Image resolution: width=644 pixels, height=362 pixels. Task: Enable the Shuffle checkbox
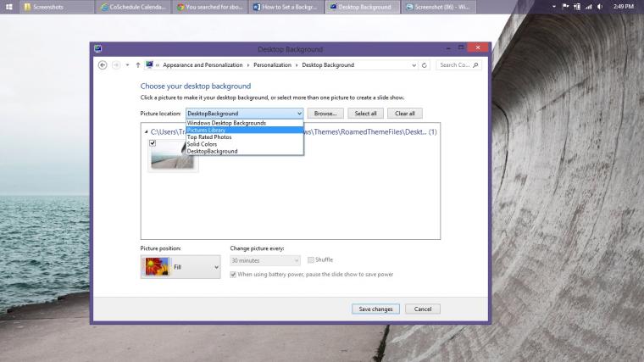coord(311,259)
